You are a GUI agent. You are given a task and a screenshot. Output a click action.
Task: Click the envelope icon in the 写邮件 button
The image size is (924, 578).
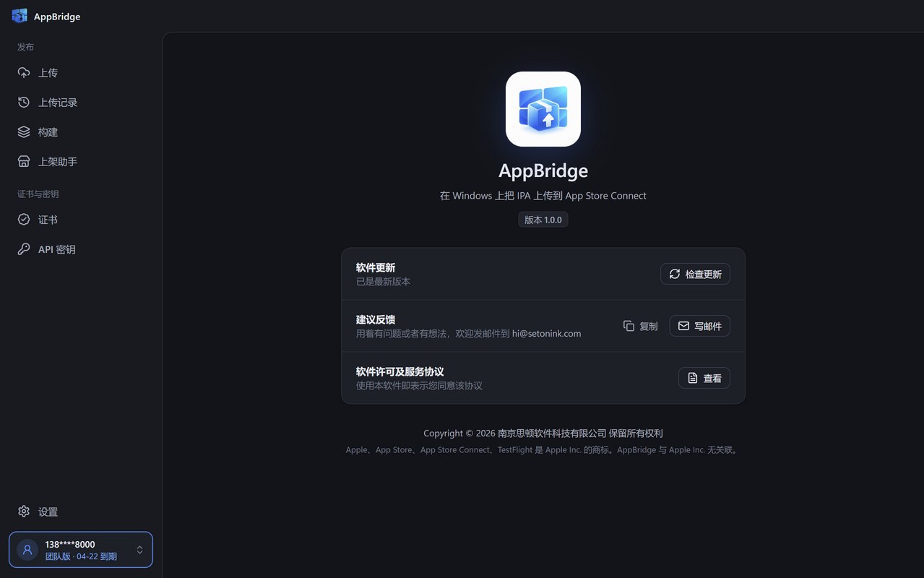coord(683,326)
